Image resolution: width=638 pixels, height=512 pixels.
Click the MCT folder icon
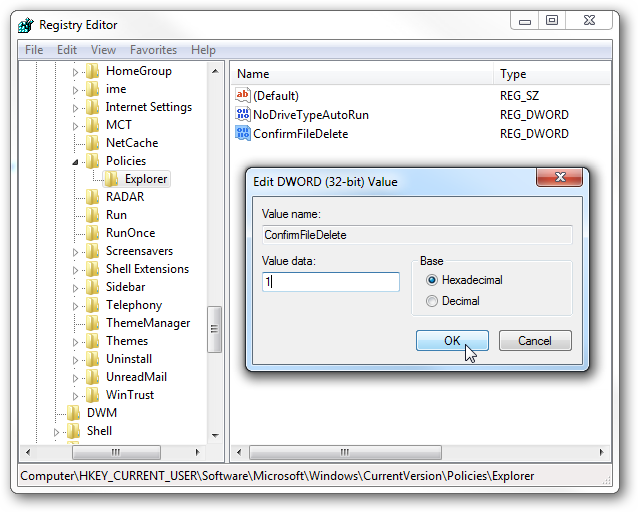pos(93,125)
